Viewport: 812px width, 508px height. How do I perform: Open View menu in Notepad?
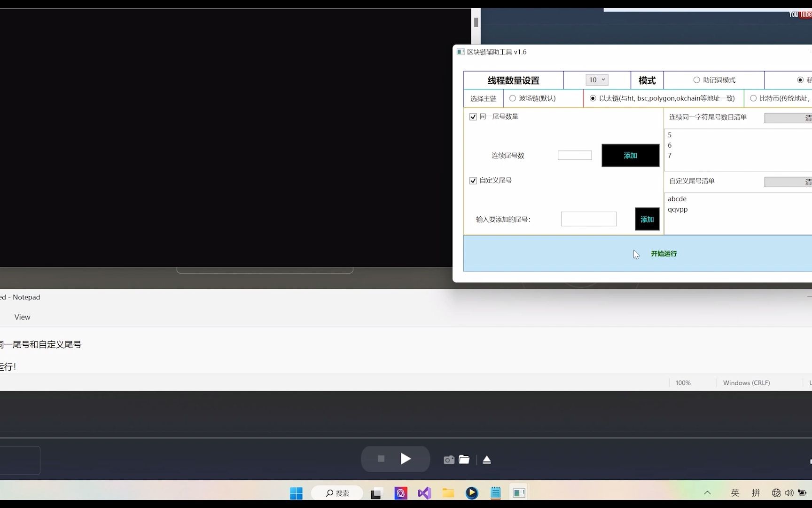tap(22, 317)
